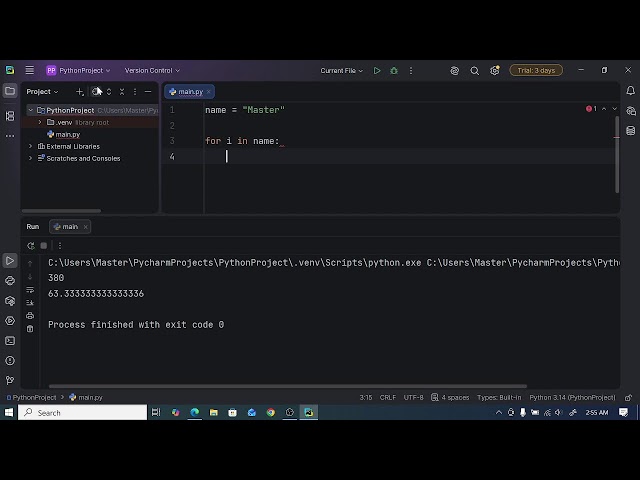640x480 pixels.
Task: Collapse all in Project panel
Action: click(122, 92)
